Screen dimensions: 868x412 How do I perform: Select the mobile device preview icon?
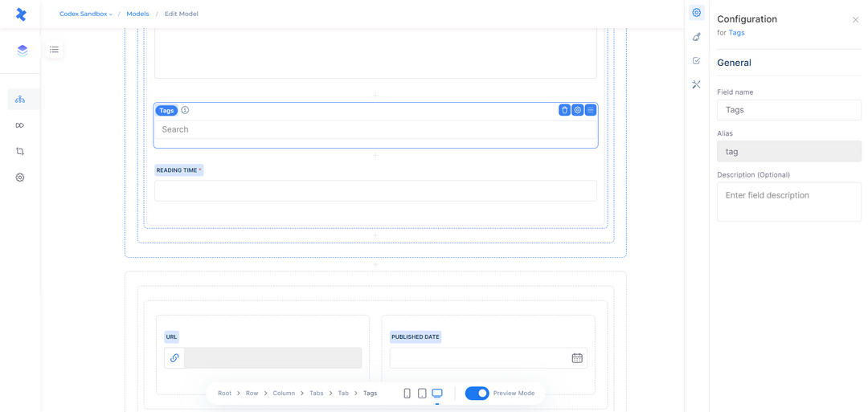click(407, 394)
